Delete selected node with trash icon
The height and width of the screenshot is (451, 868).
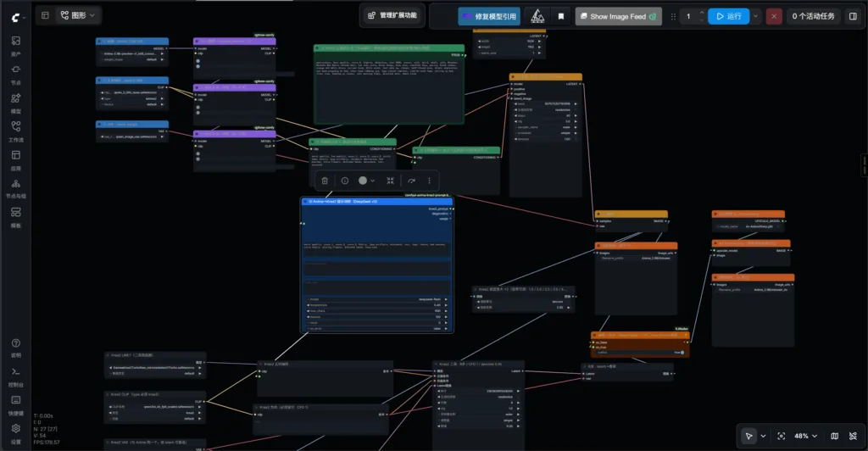tap(325, 181)
